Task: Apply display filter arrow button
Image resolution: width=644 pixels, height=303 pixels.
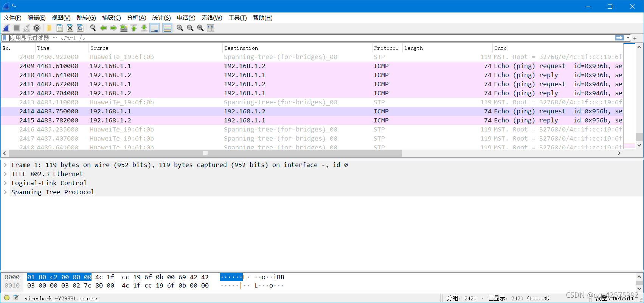Action: point(619,38)
